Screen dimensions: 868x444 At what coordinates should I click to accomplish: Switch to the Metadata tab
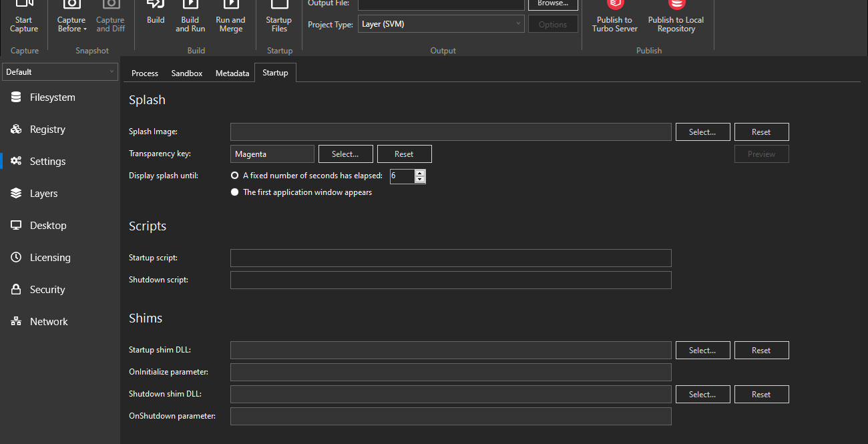point(232,73)
